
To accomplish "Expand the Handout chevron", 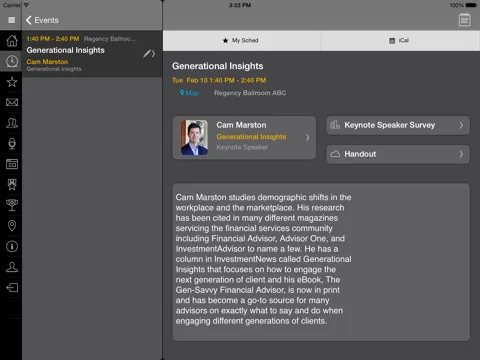I will (x=461, y=154).
